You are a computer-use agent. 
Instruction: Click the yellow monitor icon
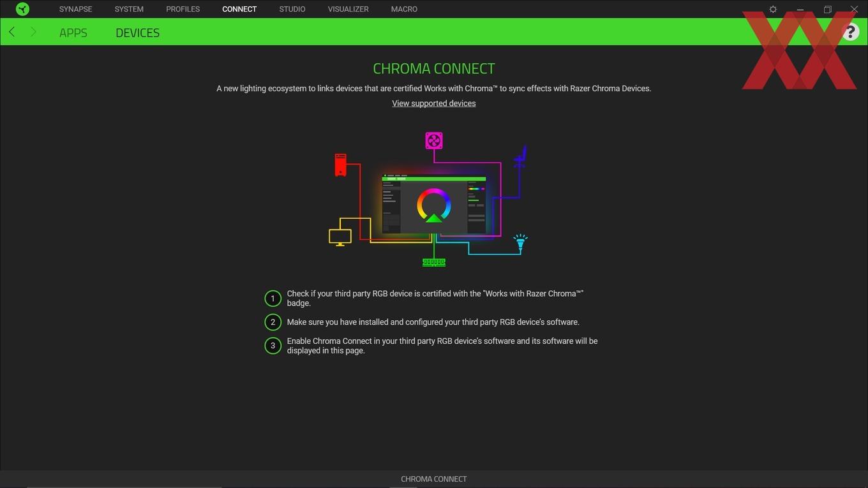340,237
